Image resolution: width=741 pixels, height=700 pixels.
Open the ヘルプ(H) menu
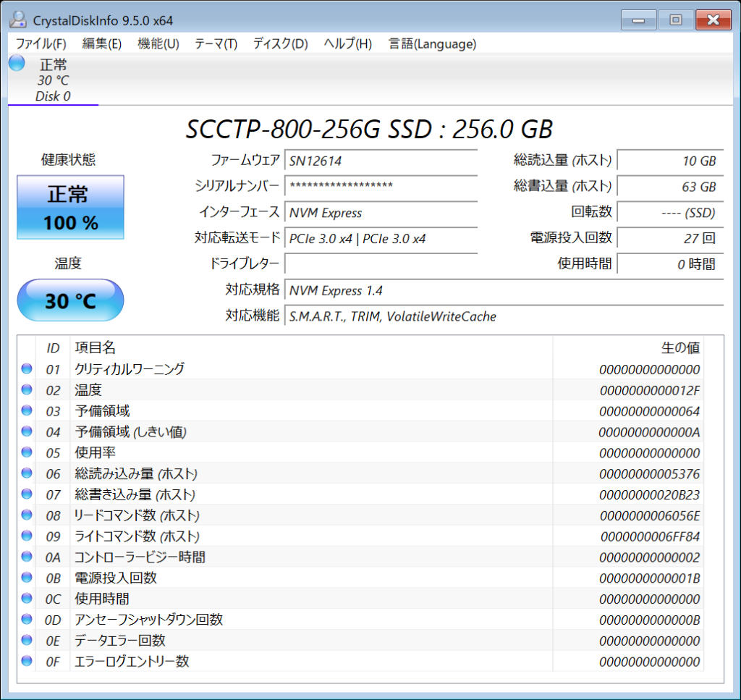348,44
